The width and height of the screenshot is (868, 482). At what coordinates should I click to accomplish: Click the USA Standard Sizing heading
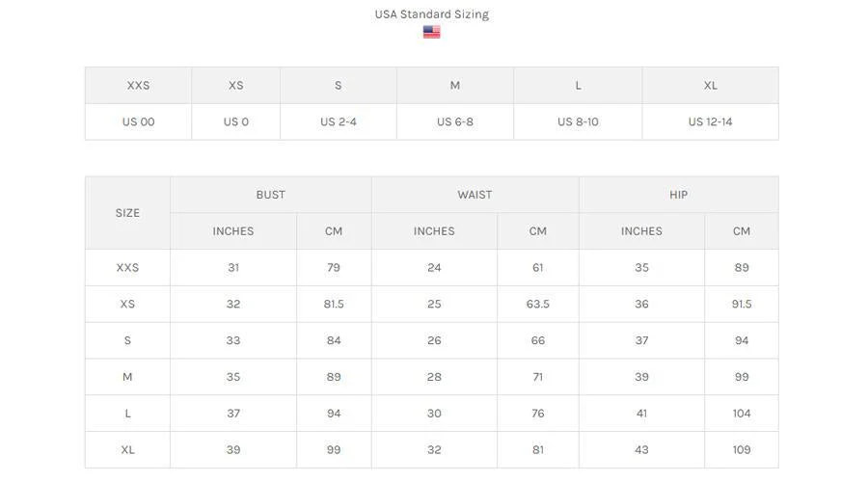coord(431,14)
